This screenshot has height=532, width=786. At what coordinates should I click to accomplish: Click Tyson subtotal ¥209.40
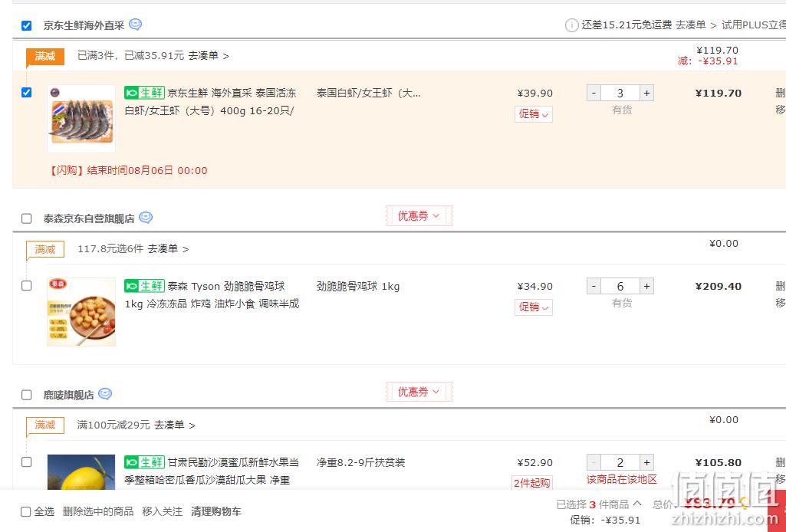click(719, 287)
